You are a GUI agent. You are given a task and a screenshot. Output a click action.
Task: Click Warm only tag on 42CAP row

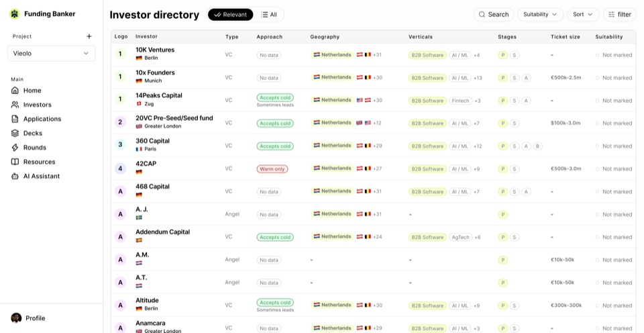click(x=272, y=169)
